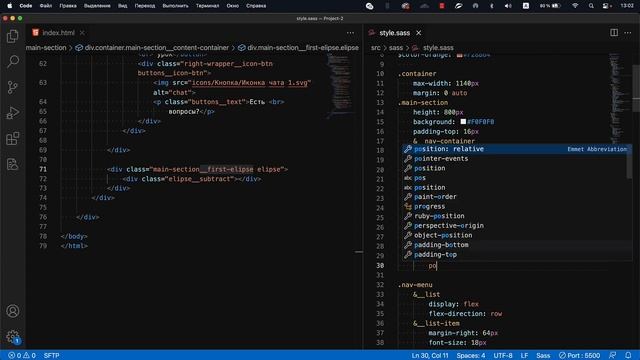Open the Accounts menu icon

coord(13,311)
